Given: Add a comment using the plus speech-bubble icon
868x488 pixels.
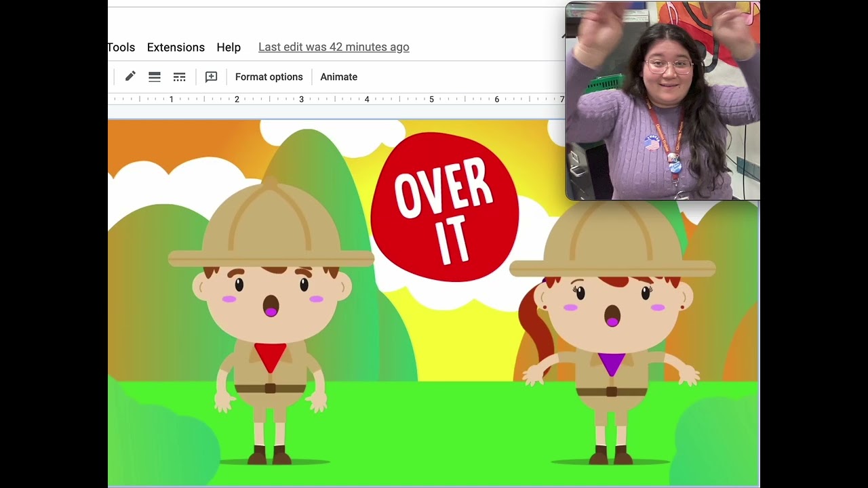Looking at the screenshot, I should pyautogui.click(x=211, y=77).
